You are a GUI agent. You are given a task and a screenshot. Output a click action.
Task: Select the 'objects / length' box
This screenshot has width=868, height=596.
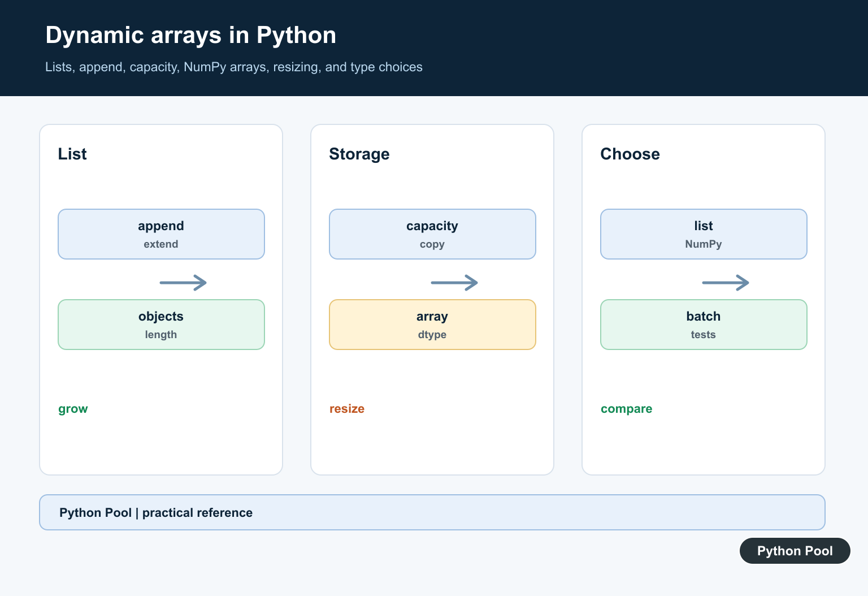[161, 325]
